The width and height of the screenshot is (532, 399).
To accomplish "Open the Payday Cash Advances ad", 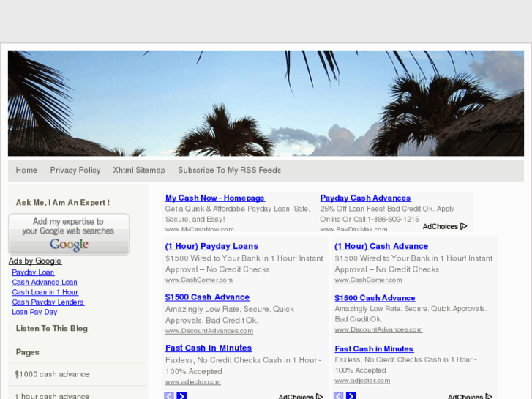I will click(x=365, y=198).
